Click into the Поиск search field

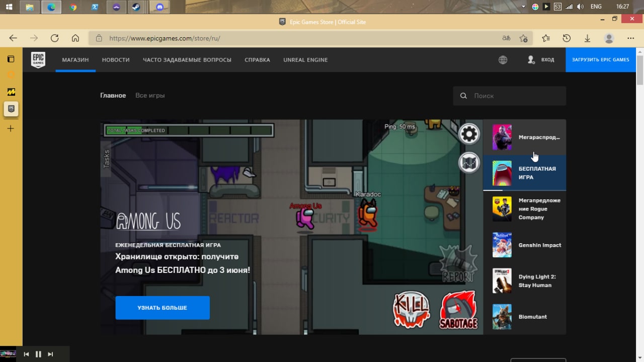[x=510, y=96]
